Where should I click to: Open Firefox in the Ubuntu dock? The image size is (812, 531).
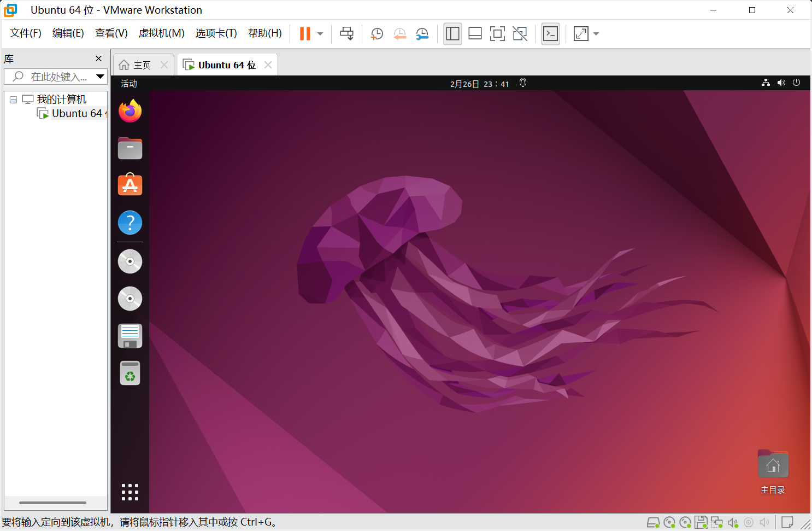(x=130, y=112)
